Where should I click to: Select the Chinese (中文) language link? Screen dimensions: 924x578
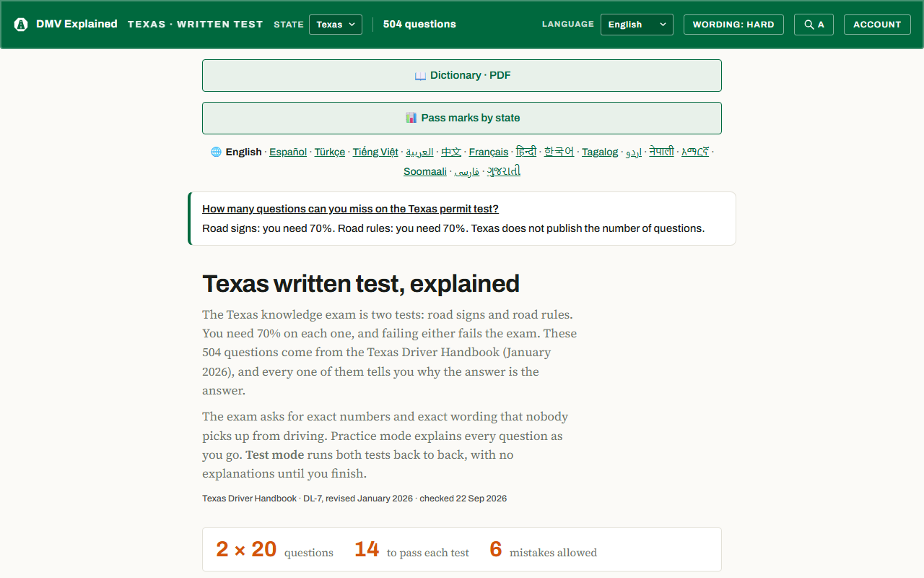pos(451,152)
